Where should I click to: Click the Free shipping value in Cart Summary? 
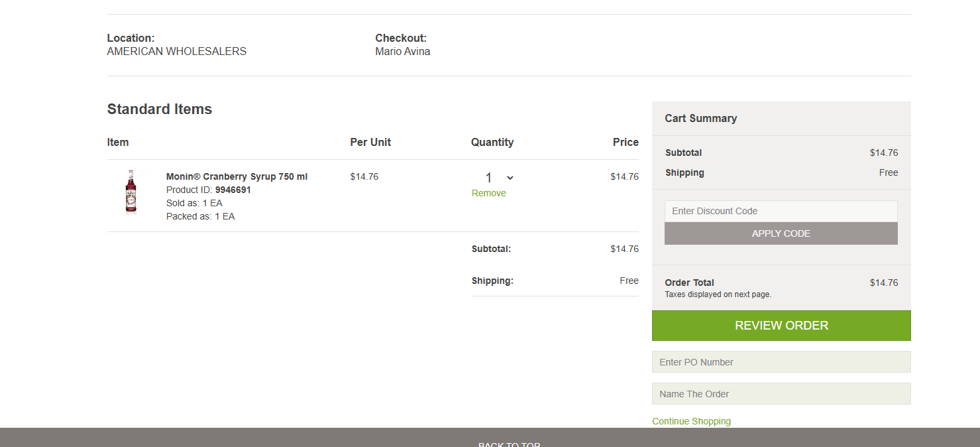[889, 172]
